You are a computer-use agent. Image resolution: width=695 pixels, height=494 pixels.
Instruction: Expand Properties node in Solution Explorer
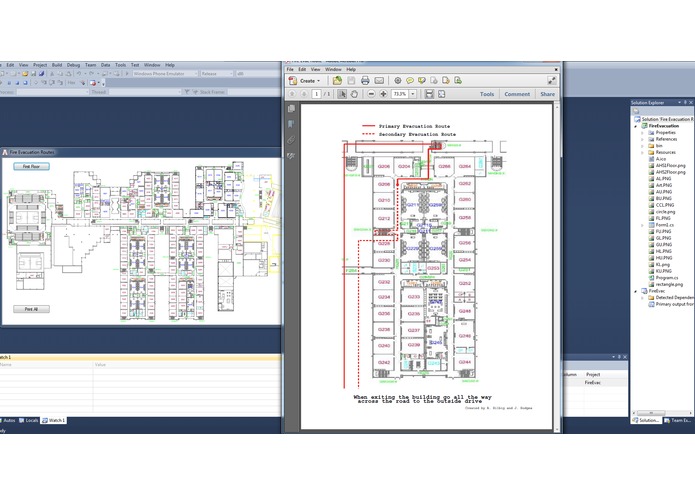point(642,133)
